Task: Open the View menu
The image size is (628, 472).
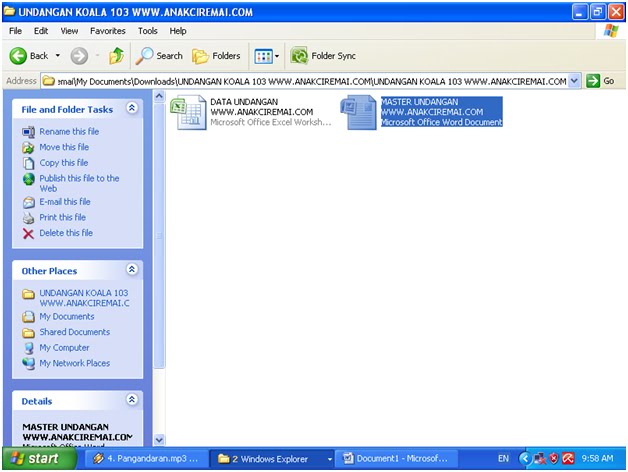Action: (x=69, y=31)
